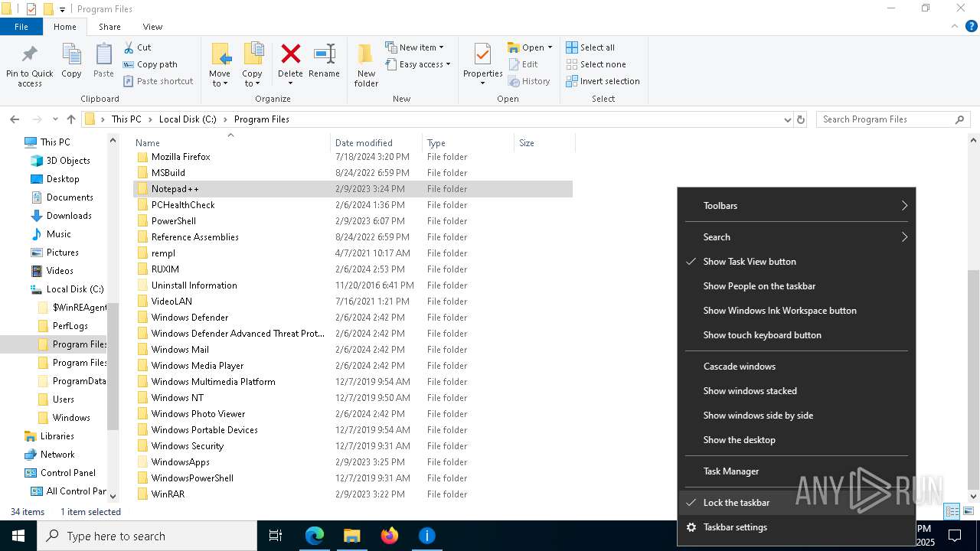This screenshot has height=551, width=980.
Task: Choose Show the desktop
Action: click(796, 440)
